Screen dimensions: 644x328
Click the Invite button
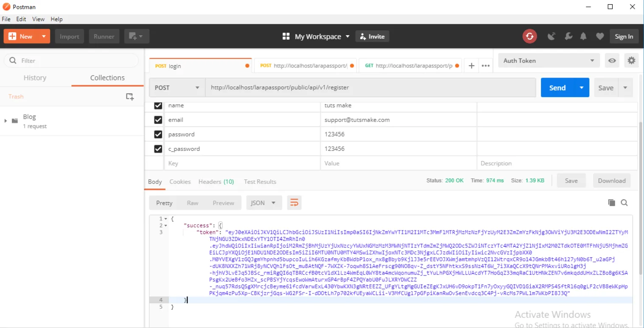tap(372, 36)
